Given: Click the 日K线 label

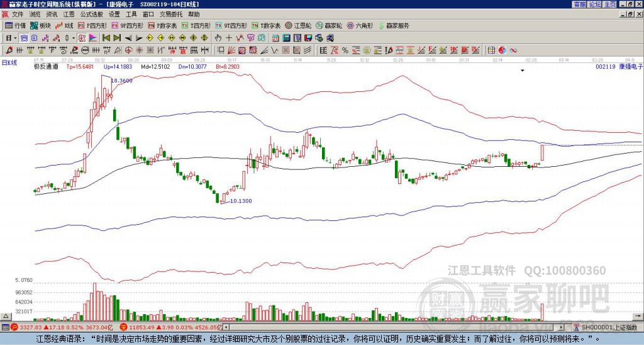Looking at the screenshot, I should (9, 63).
